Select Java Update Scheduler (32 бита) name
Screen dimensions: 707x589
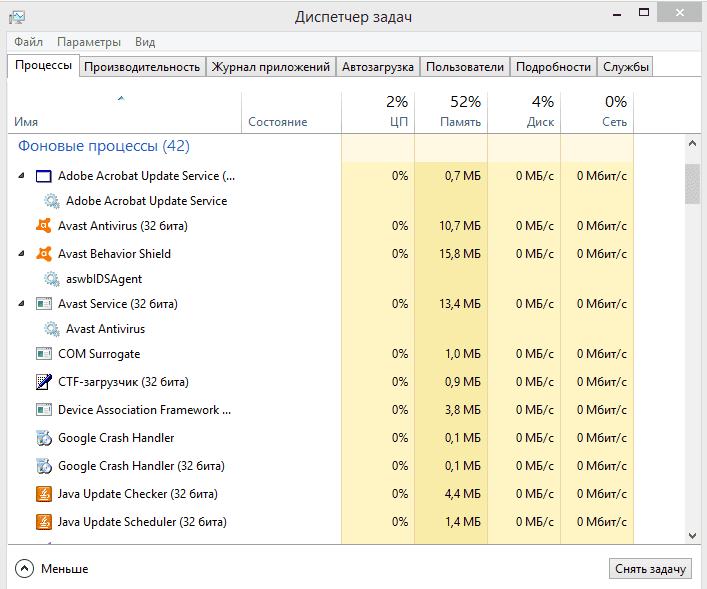(142, 521)
